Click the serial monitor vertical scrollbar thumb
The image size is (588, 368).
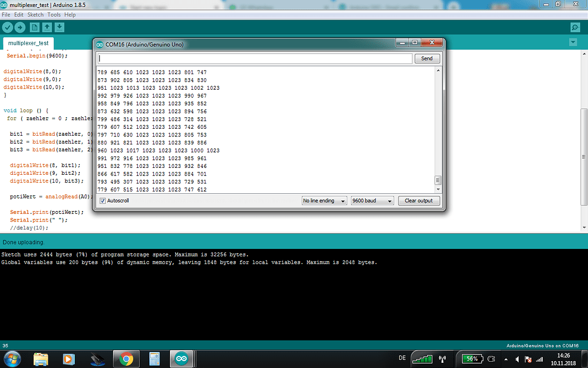pos(438,180)
